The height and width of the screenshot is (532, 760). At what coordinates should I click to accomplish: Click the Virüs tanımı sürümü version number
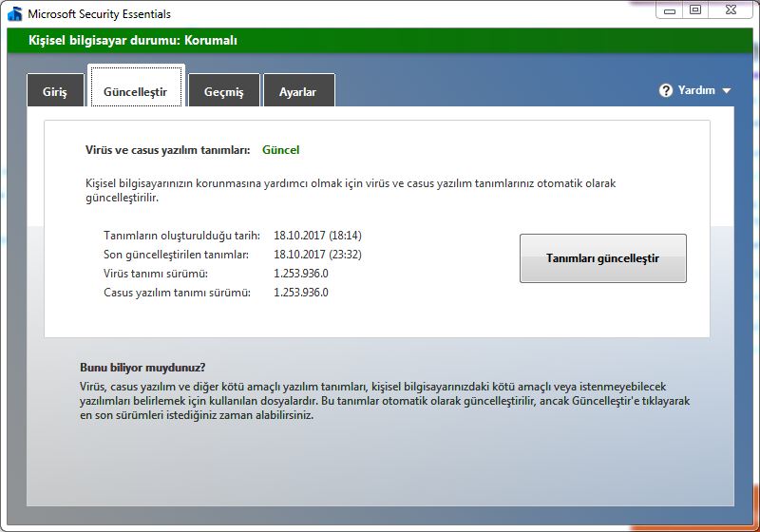(x=301, y=274)
